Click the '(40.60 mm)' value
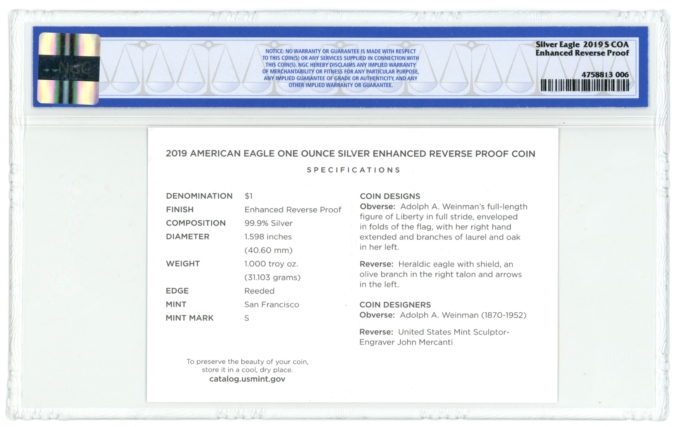This screenshot has height=427, width=680. 268,251
